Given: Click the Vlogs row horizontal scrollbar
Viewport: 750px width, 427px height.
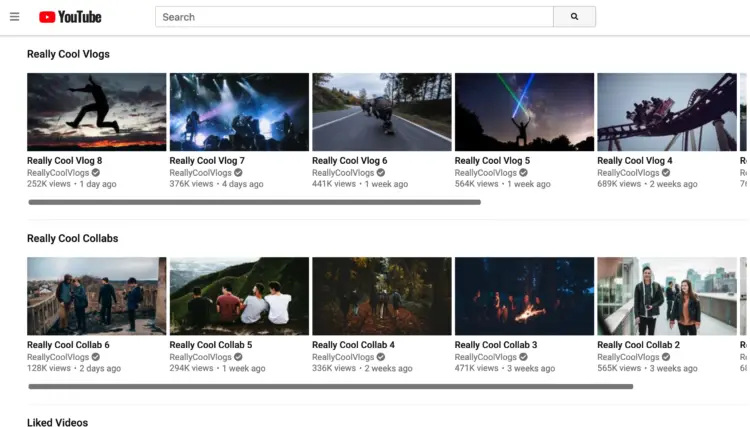Looking at the screenshot, I should tap(254, 202).
